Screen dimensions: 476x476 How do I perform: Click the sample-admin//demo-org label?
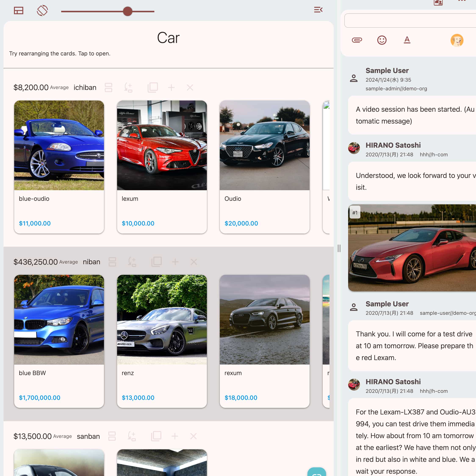pyautogui.click(x=396, y=88)
